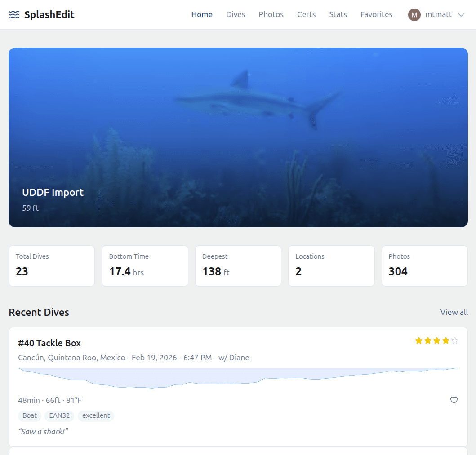The width and height of the screenshot is (476, 455).
Task: Open the Photos section
Action: point(271,14)
